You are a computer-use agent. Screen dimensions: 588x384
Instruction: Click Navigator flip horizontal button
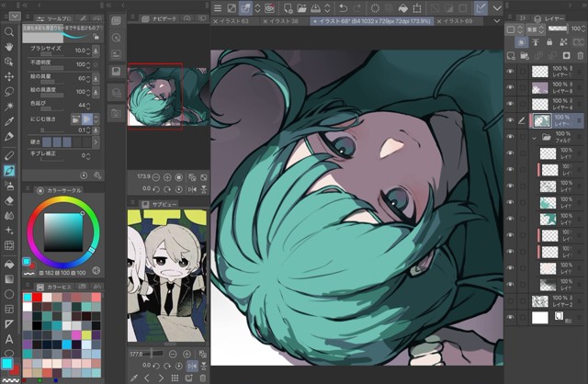tap(192, 189)
